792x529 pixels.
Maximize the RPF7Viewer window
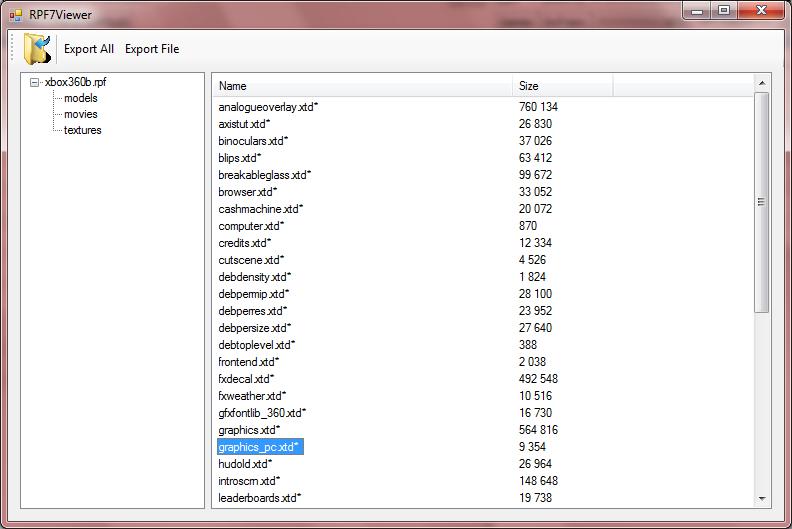724,11
